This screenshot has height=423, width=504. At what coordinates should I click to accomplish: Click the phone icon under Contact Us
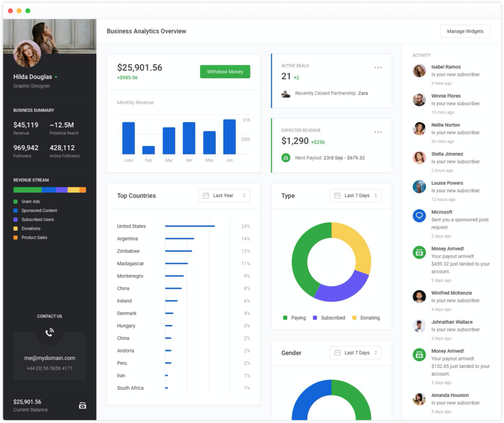[x=50, y=332]
